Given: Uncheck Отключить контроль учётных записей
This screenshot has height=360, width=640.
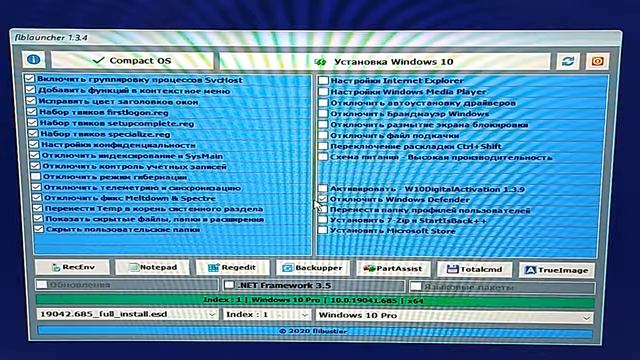Looking at the screenshot, I should (x=35, y=166).
